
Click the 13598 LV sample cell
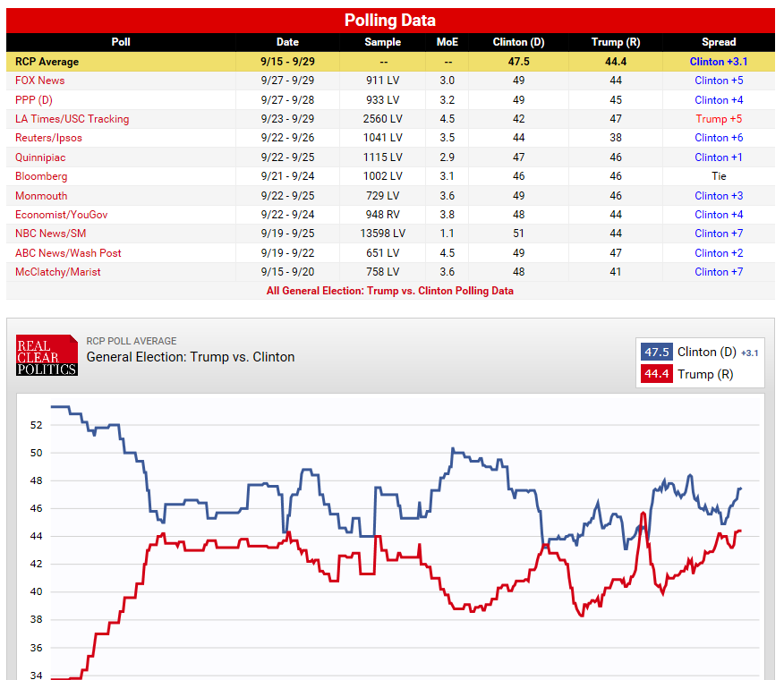(x=382, y=234)
